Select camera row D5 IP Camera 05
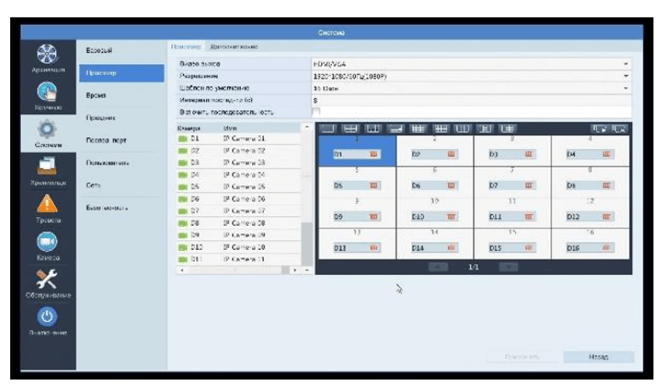 pos(238,187)
